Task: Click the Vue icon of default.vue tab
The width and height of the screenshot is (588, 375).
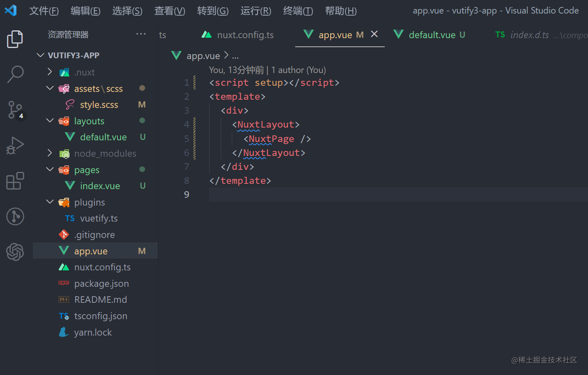Action: (398, 34)
